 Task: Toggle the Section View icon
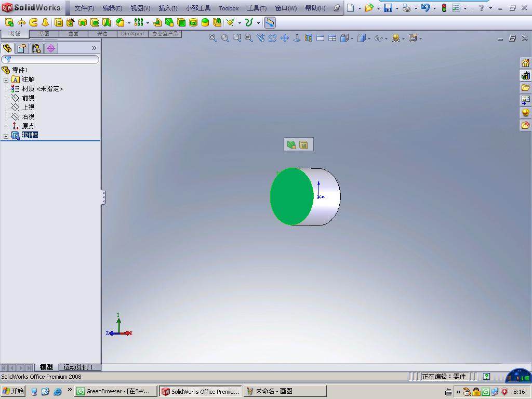coord(309,38)
